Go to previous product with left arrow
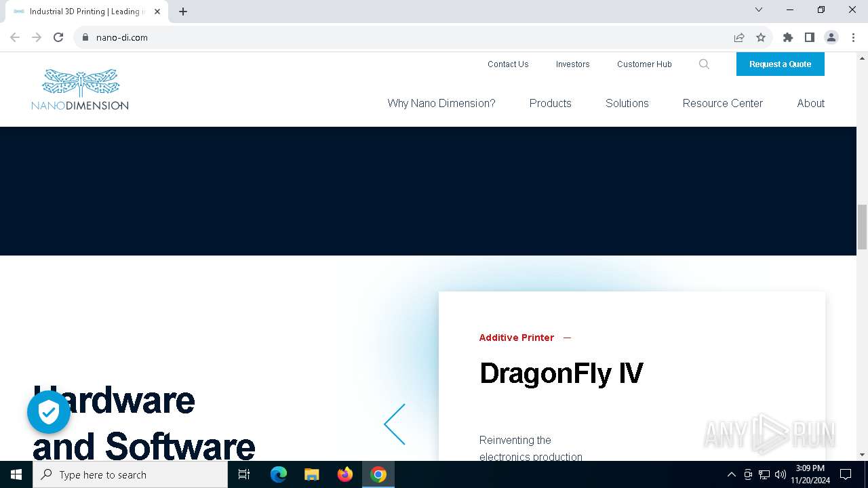Image resolution: width=868 pixels, height=488 pixels. (x=395, y=424)
